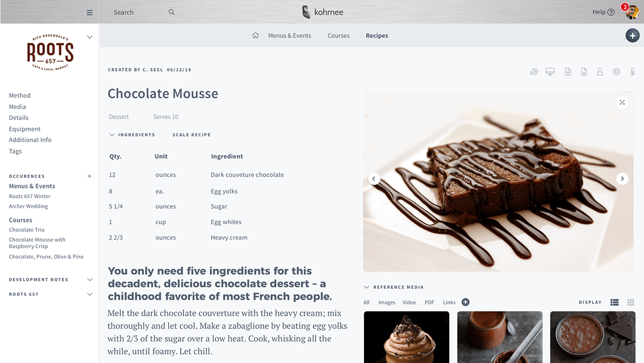Image resolution: width=644 pixels, height=363 pixels.
Task: Click the Chocolate Mousse title
Action: pyautogui.click(x=163, y=93)
